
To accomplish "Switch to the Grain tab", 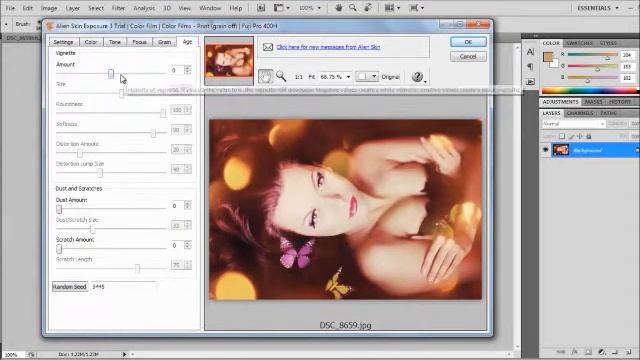I will point(164,42).
